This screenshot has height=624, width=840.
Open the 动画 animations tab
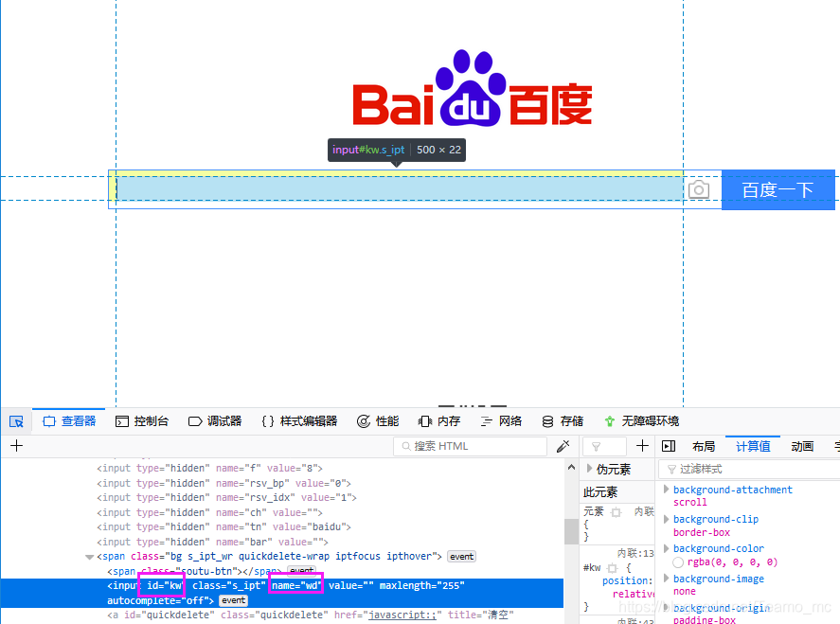click(802, 446)
